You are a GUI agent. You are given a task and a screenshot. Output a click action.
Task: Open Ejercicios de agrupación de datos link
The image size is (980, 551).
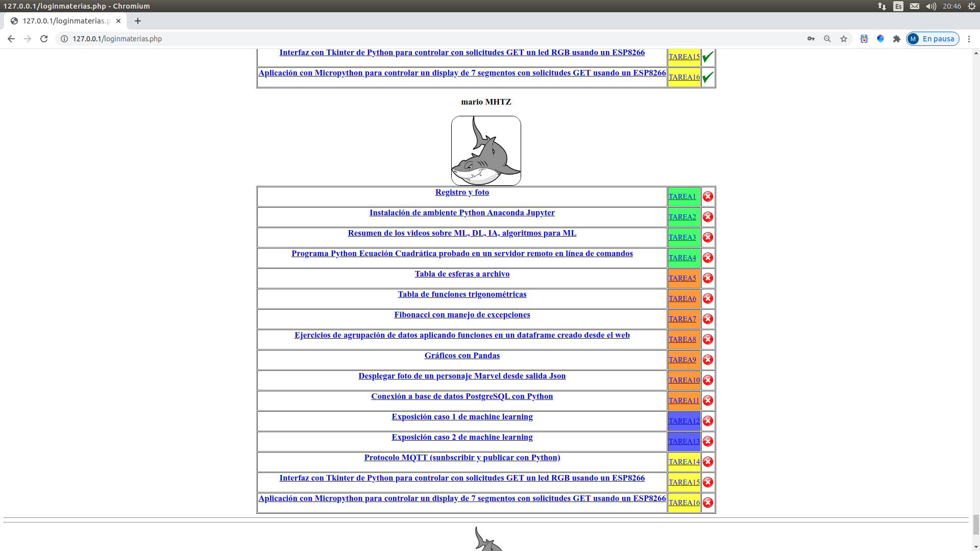click(462, 335)
